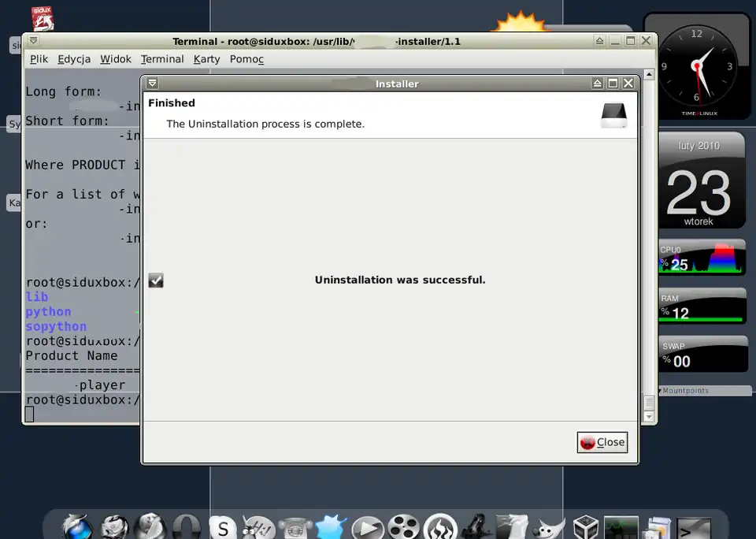This screenshot has height=539, width=756.
Task: Toggle the uninstallation successful checkbox
Action: click(156, 281)
